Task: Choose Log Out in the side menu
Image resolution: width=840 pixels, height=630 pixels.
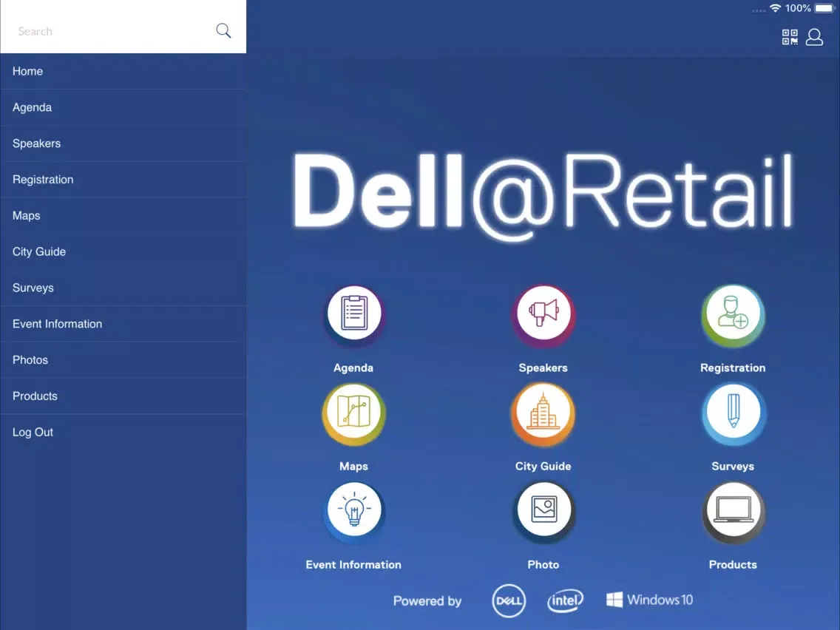Action: [x=123, y=432]
